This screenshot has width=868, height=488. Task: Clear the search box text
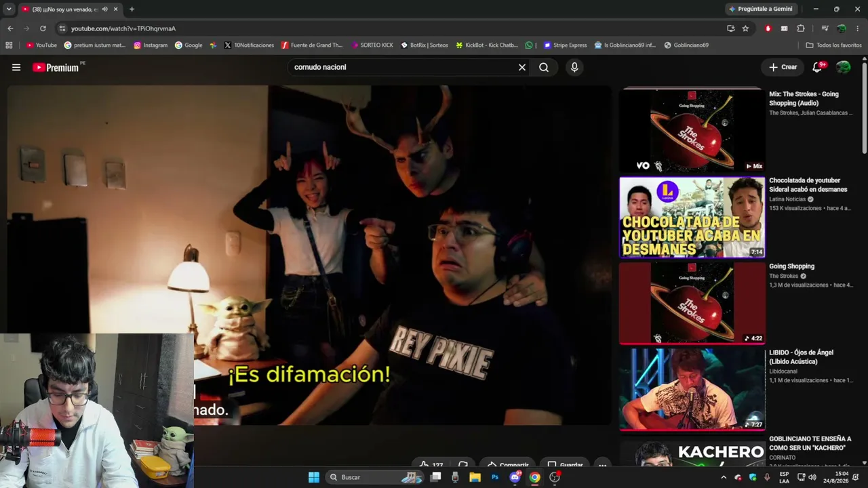522,67
